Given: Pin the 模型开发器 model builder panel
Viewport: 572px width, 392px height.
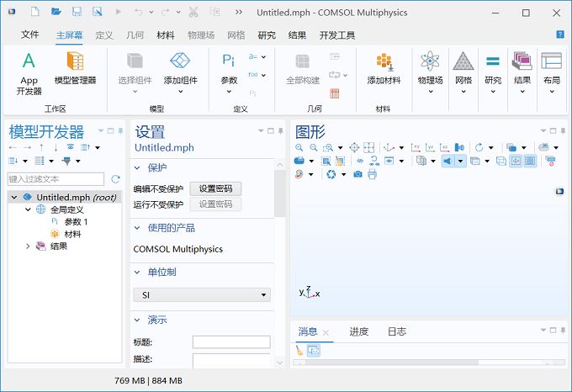Looking at the screenshot, I should [120, 131].
